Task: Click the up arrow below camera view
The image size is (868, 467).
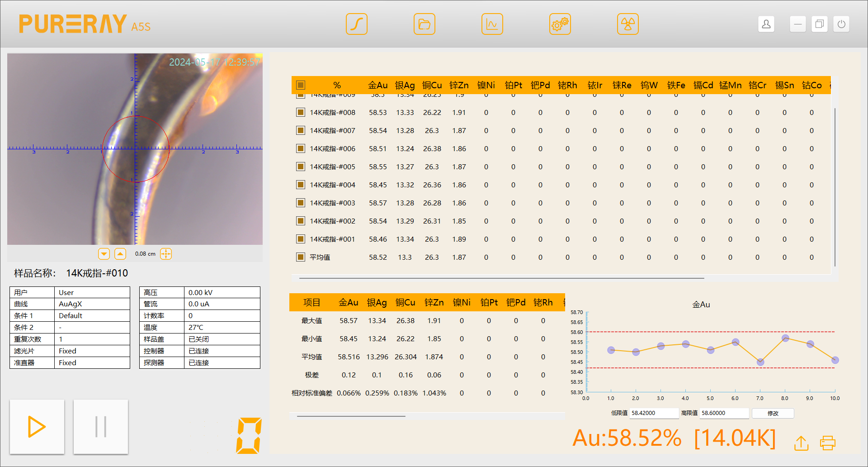Action: point(120,254)
